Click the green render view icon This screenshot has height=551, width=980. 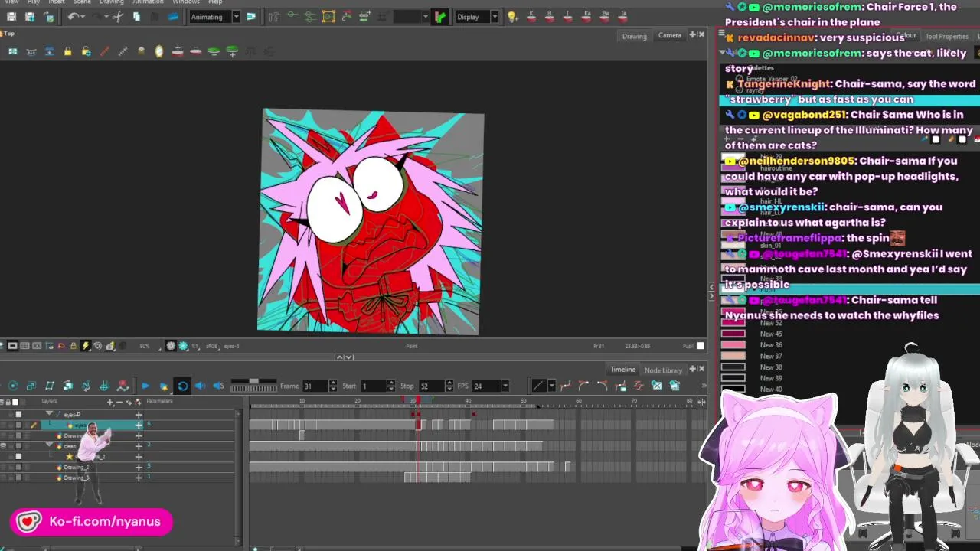pyautogui.click(x=439, y=17)
